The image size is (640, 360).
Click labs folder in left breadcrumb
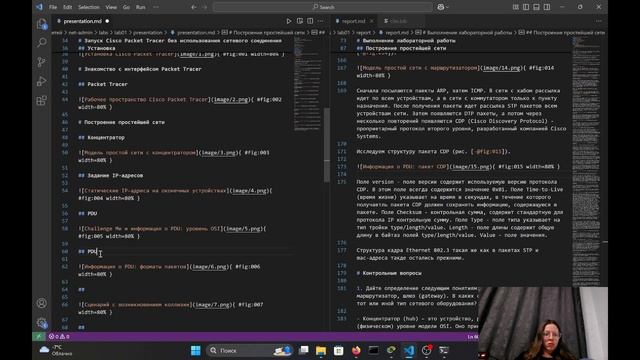click(103, 33)
